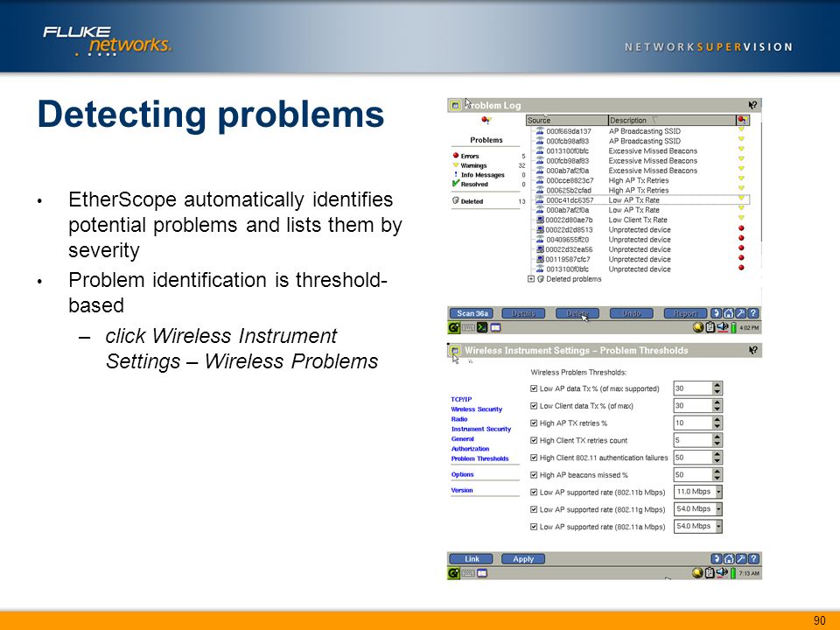Open the Wireless Security settings page
Viewport: 840px width, 630px height.
(476, 409)
